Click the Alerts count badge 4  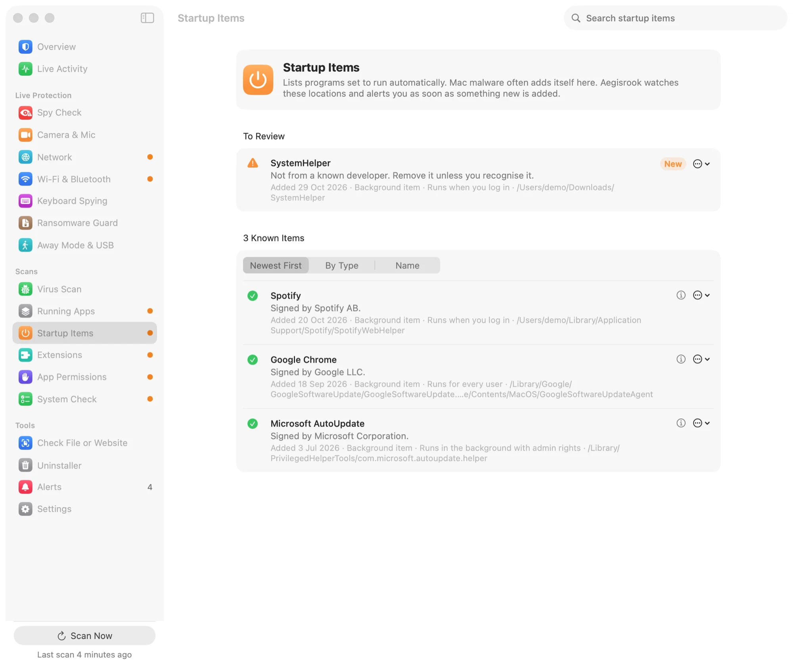(150, 487)
